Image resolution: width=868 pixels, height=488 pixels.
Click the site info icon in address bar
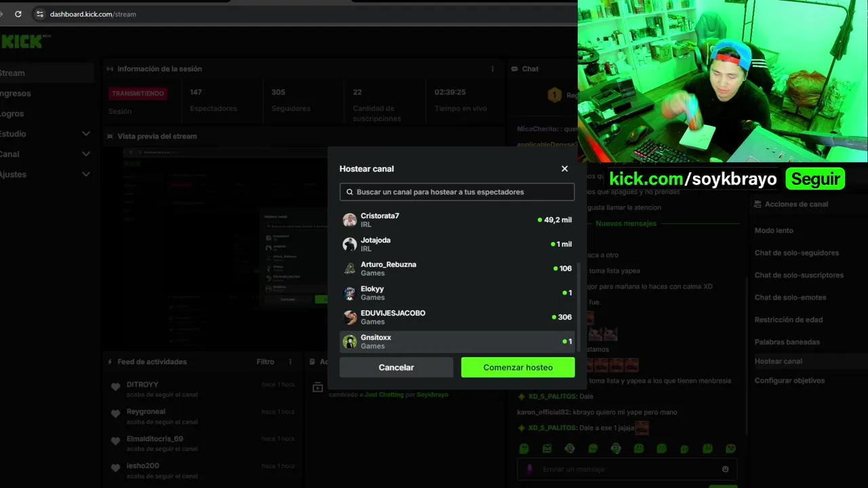pyautogui.click(x=39, y=14)
